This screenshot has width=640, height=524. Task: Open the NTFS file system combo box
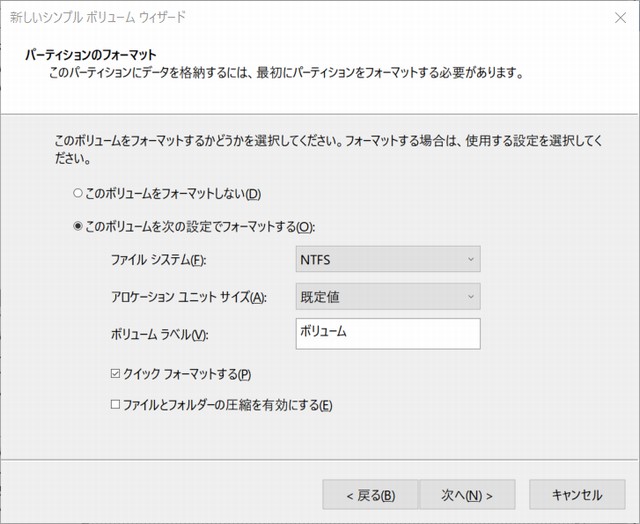pyautogui.click(x=388, y=260)
